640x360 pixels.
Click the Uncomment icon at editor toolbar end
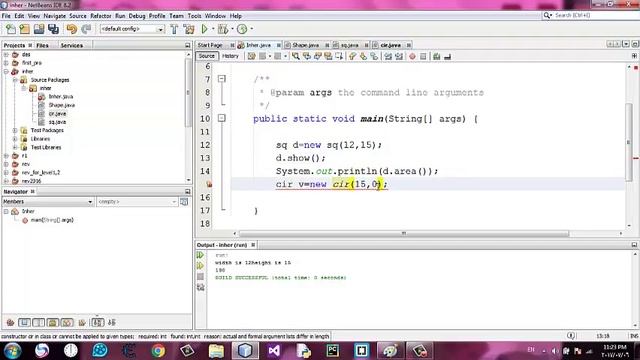[x=447, y=56]
